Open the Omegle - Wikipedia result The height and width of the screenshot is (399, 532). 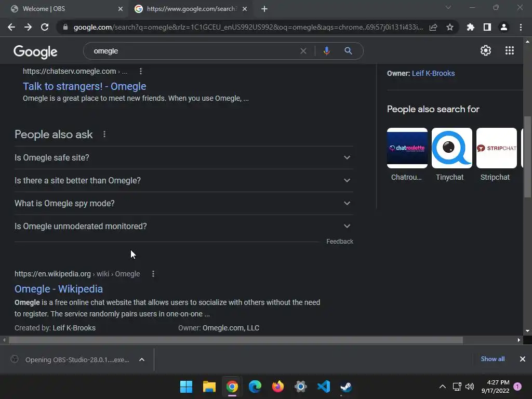59,289
